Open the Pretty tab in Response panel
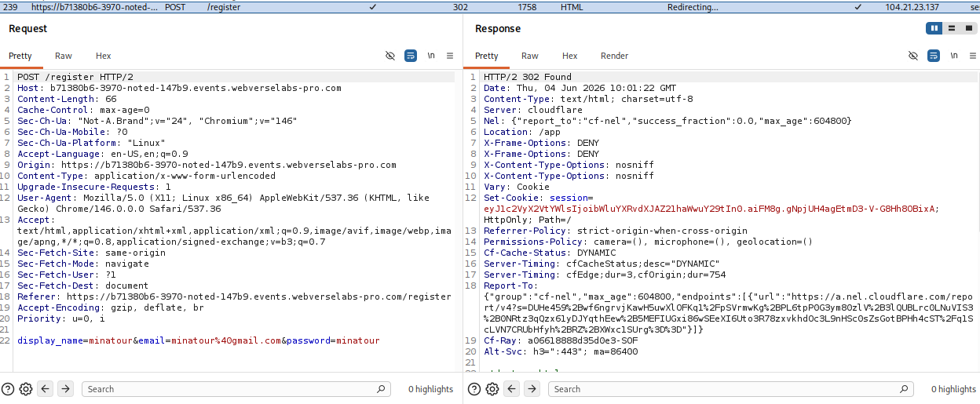Screen dimensions: 980x404 pos(487,56)
